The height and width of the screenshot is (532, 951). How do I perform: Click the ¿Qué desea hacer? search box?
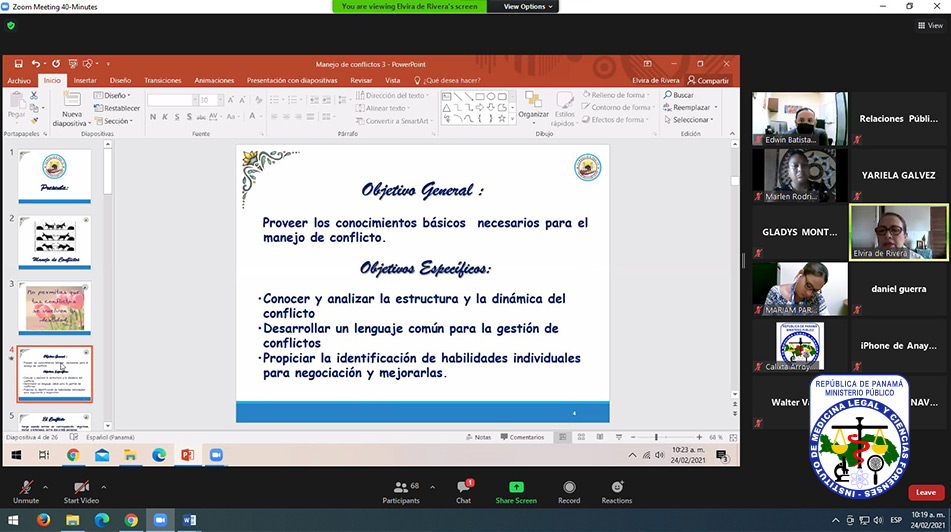coord(447,80)
